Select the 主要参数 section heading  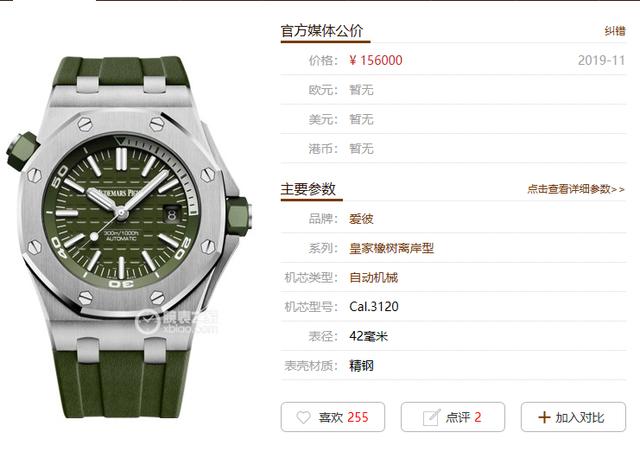308,189
